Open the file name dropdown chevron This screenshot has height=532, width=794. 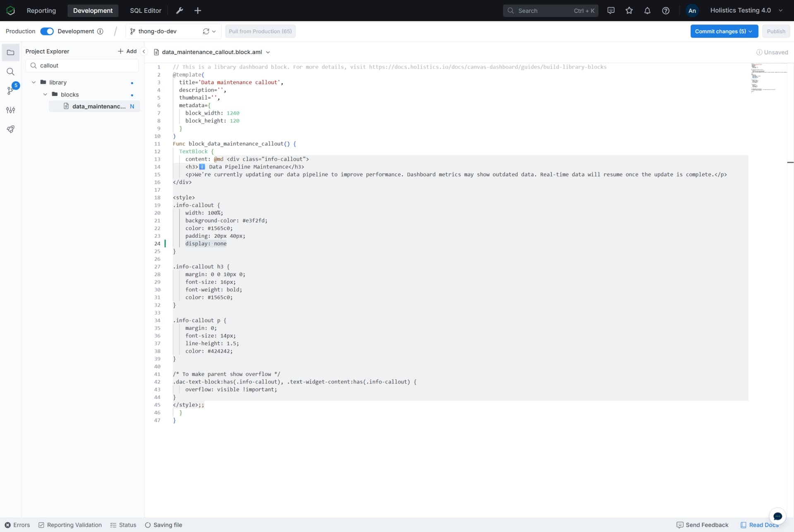click(x=268, y=52)
